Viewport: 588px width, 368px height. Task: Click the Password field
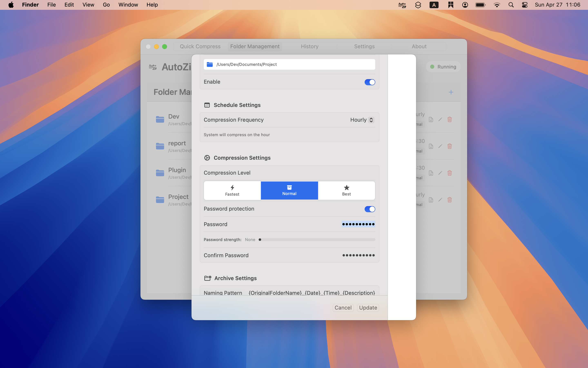click(358, 224)
